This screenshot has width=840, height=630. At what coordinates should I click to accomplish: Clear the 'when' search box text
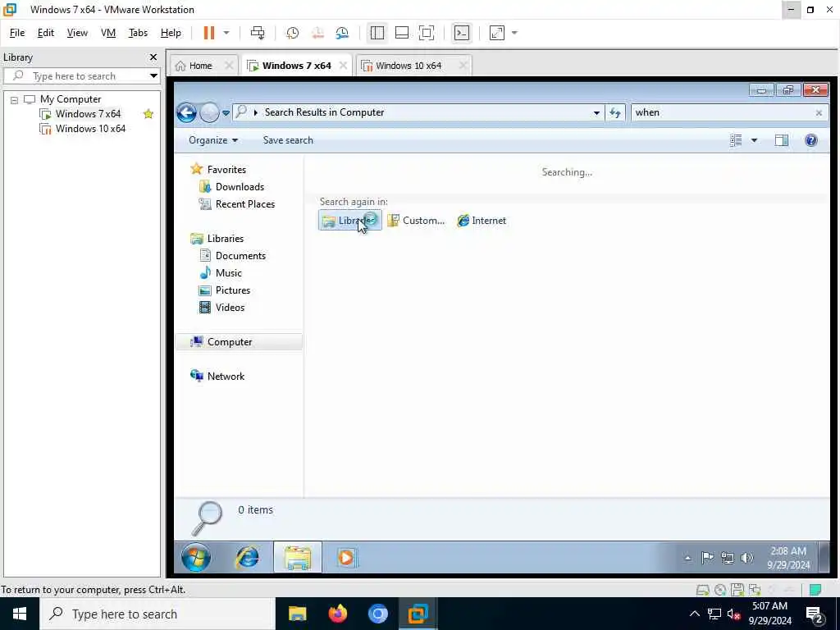pyautogui.click(x=819, y=113)
